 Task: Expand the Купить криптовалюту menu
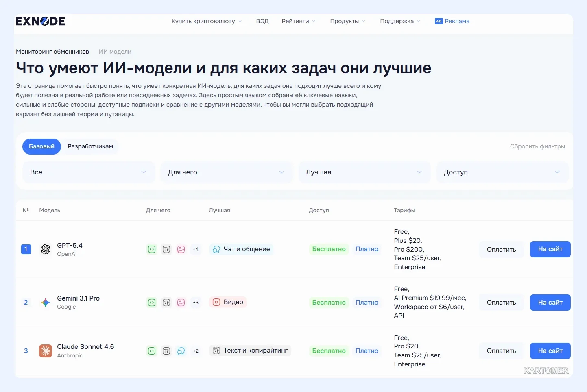(x=207, y=21)
